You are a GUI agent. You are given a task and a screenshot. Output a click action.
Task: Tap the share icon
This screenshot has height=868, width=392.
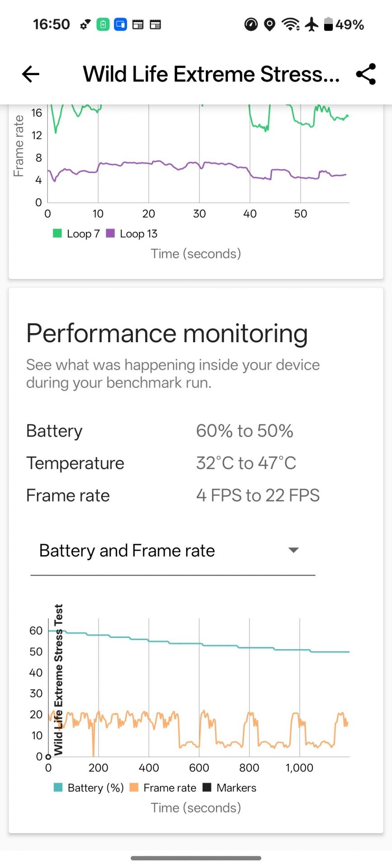click(x=366, y=74)
